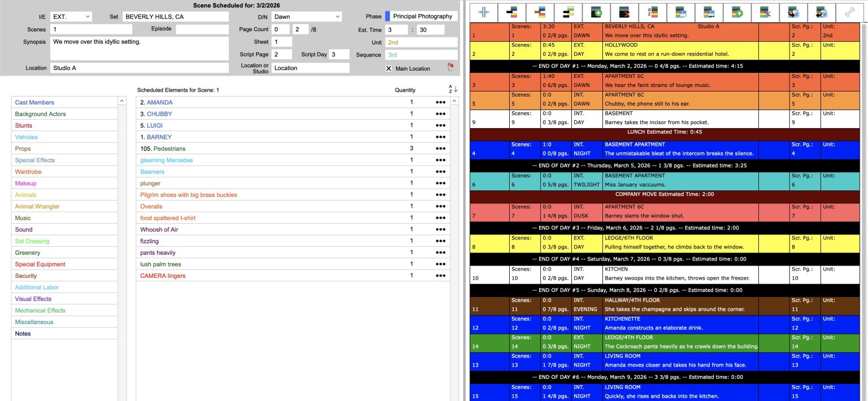Open options dots for gleaming Mercedes
This screenshot has height=401, width=868.
pyautogui.click(x=440, y=160)
